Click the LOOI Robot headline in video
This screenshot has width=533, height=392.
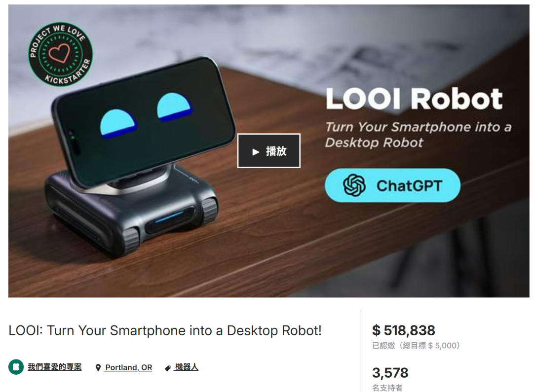point(414,99)
